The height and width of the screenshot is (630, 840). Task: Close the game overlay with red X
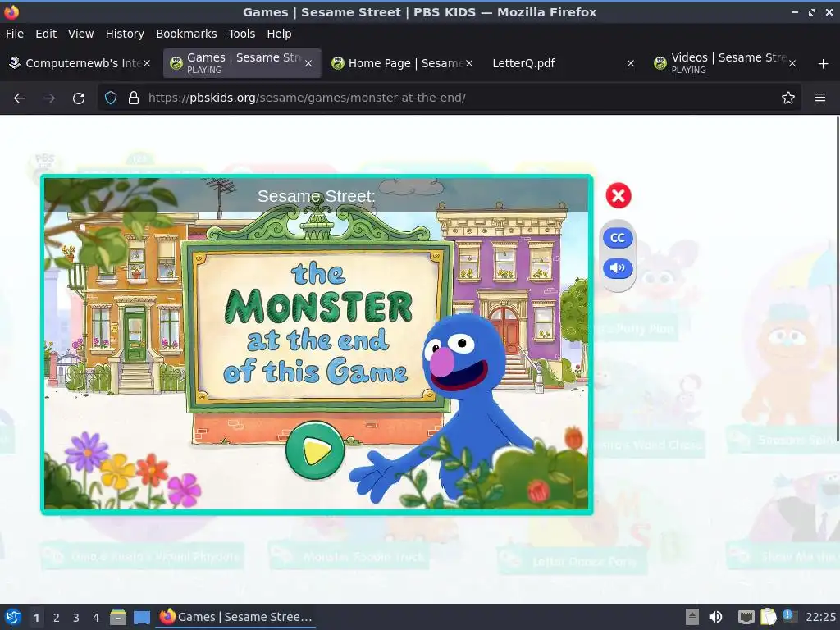tap(619, 195)
